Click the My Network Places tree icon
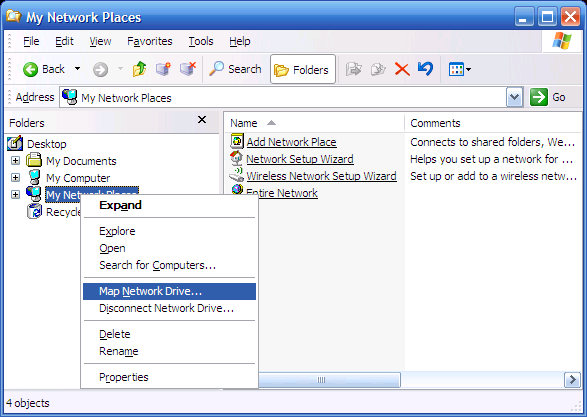 [34, 194]
